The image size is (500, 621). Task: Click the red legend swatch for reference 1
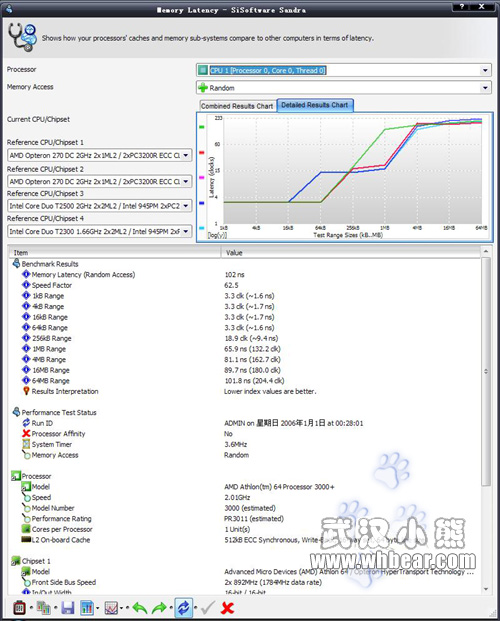[x=202, y=152]
